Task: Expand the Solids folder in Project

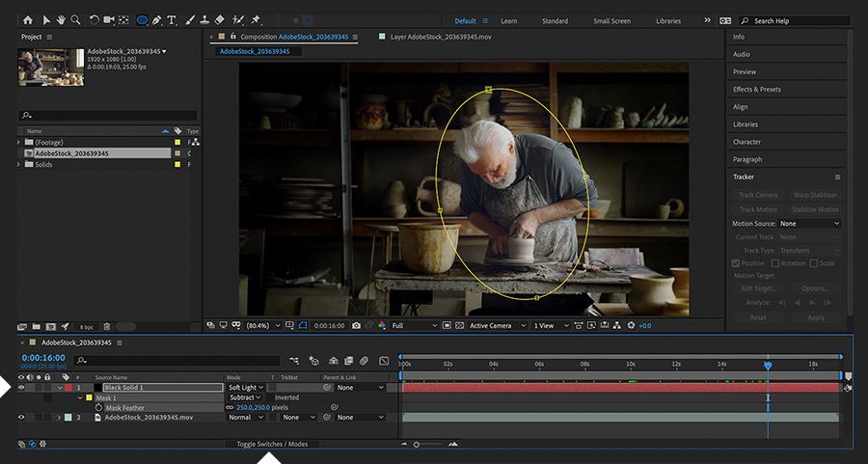Action: (x=18, y=165)
